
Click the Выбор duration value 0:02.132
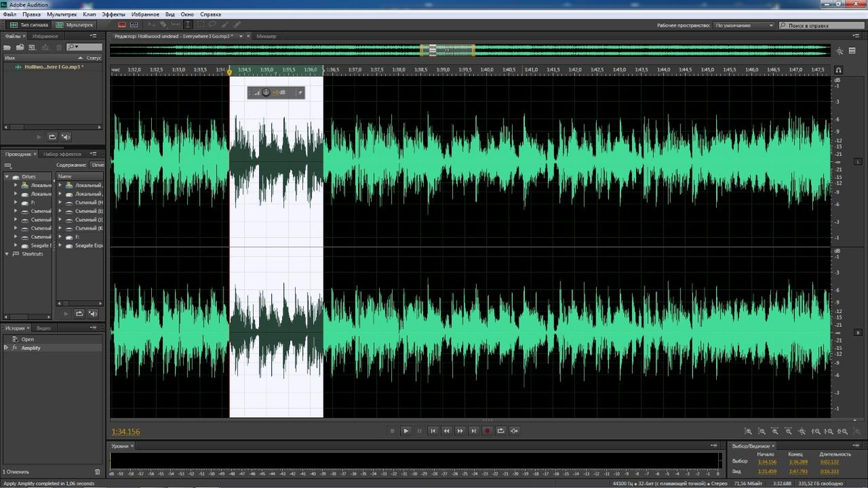tap(830, 461)
